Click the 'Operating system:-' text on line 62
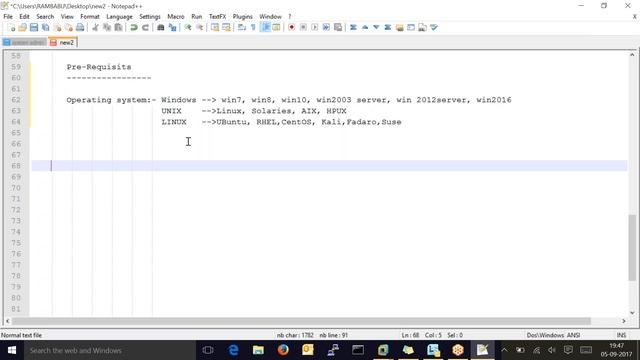The width and height of the screenshot is (640, 360). click(111, 100)
